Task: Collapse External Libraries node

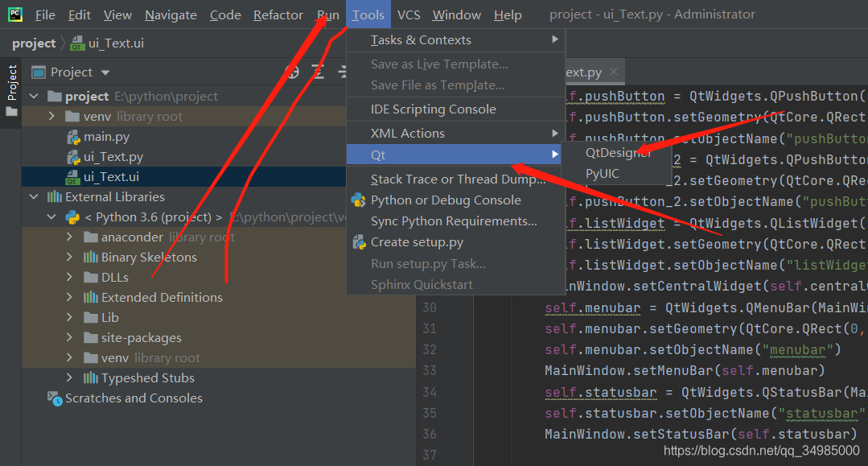Action: point(34,196)
